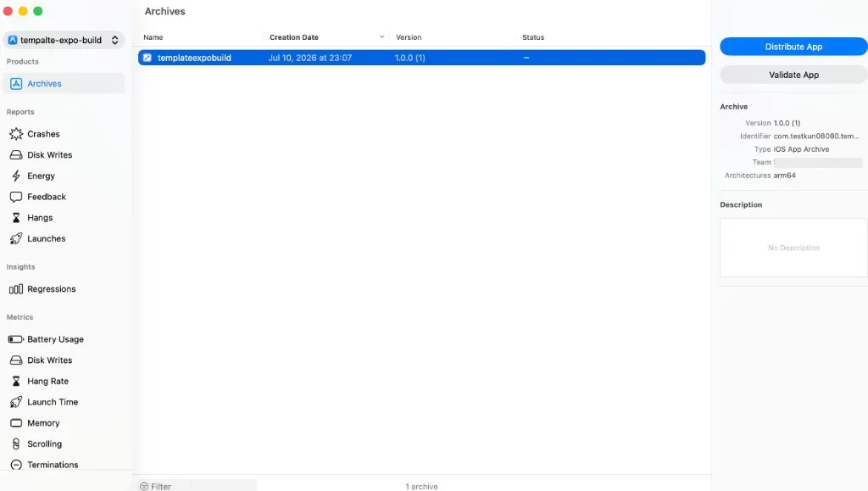Click the Jul 10, 2026 at 23:07 date cell
The width and height of the screenshot is (868, 491).
pyautogui.click(x=310, y=58)
